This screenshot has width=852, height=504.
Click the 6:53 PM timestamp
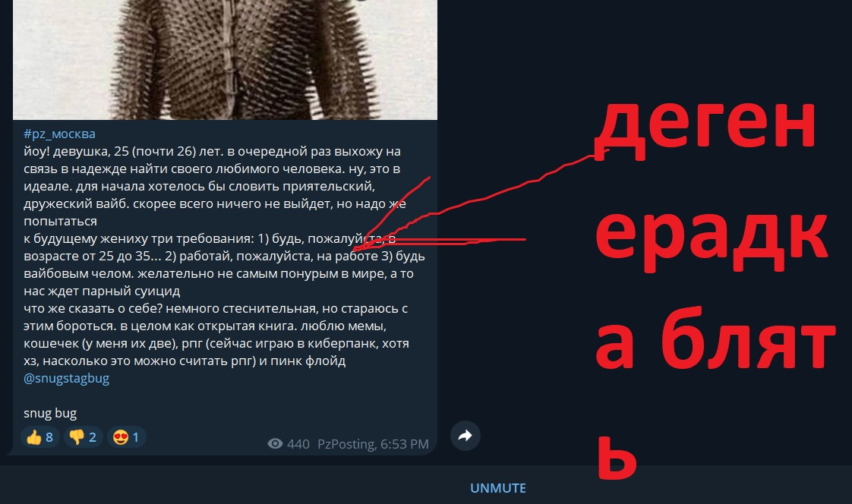(404, 444)
